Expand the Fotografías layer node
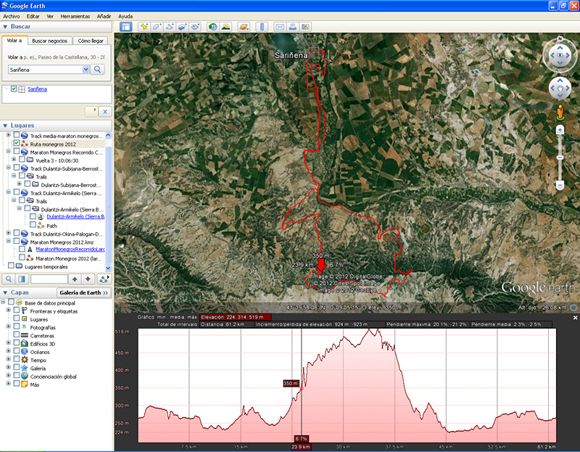 (9, 326)
